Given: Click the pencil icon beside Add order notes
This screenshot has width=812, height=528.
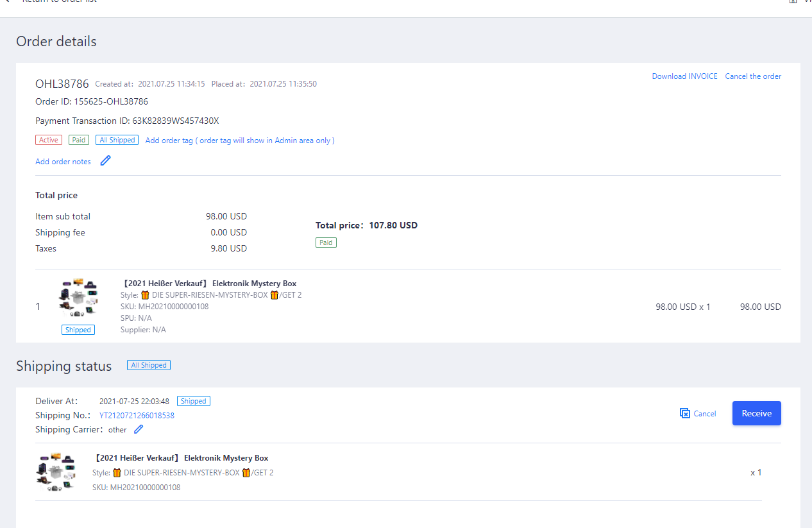Looking at the screenshot, I should click(x=106, y=161).
